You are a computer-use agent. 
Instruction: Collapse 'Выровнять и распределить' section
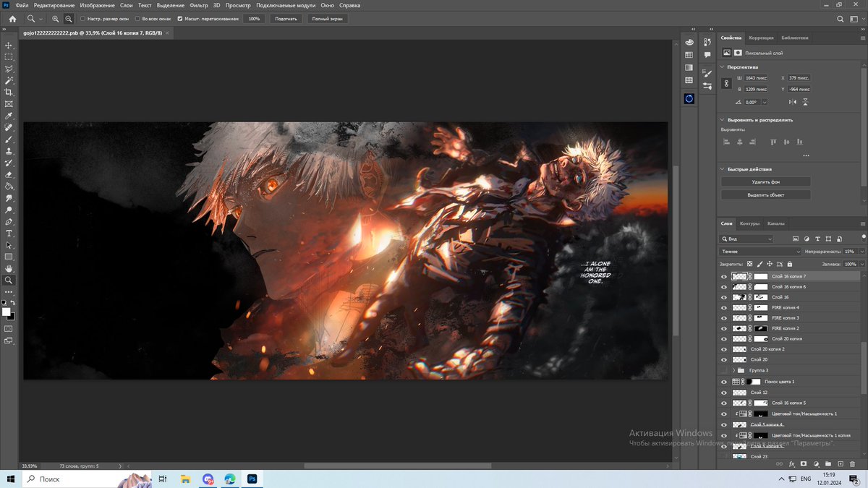click(722, 120)
